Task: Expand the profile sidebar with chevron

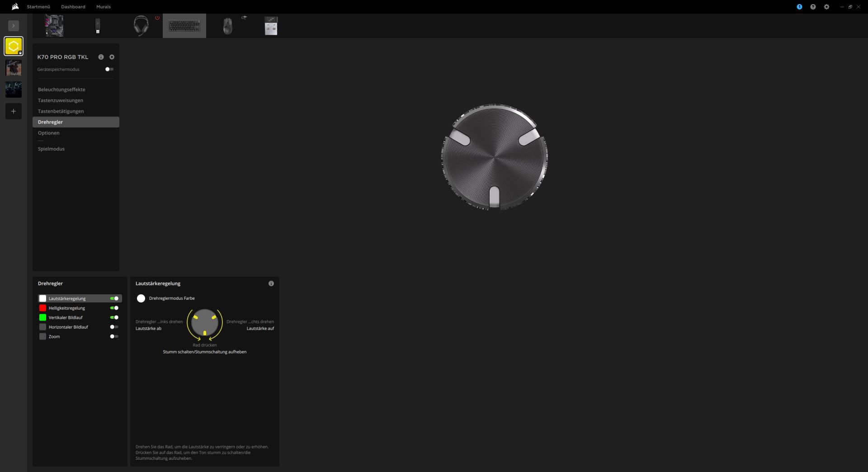Action: tap(14, 26)
